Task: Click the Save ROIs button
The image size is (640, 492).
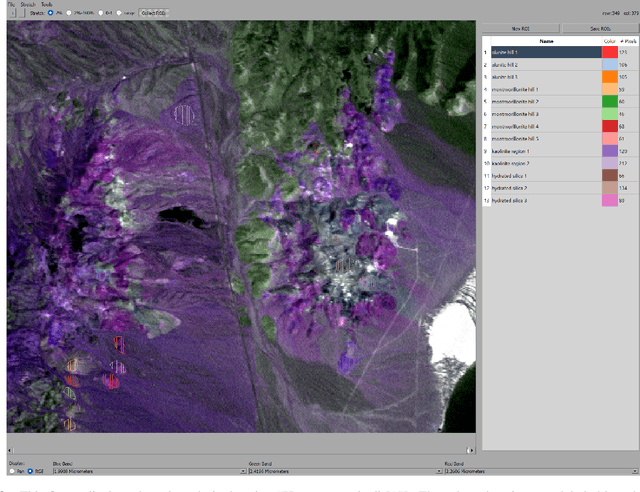Action: point(599,28)
